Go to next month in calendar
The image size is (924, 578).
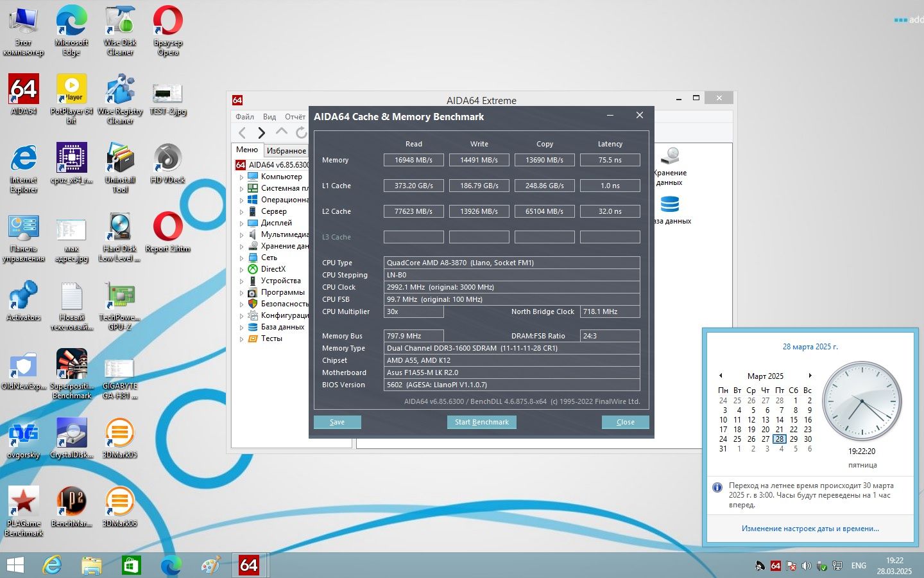[810, 376]
